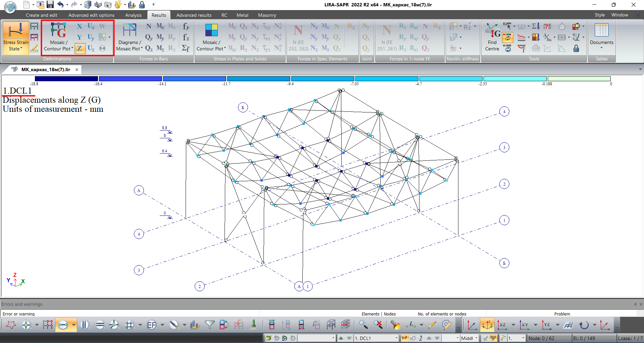Click the Save floppy disk icon
The height and width of the screenshot is (343, 644).
coord(50,5)
